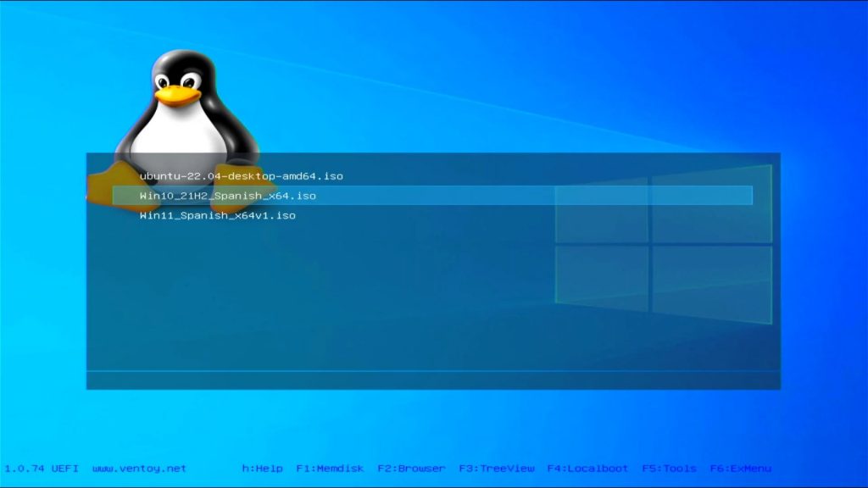Open F6:ExMenu extended menu

coord(741,468)
